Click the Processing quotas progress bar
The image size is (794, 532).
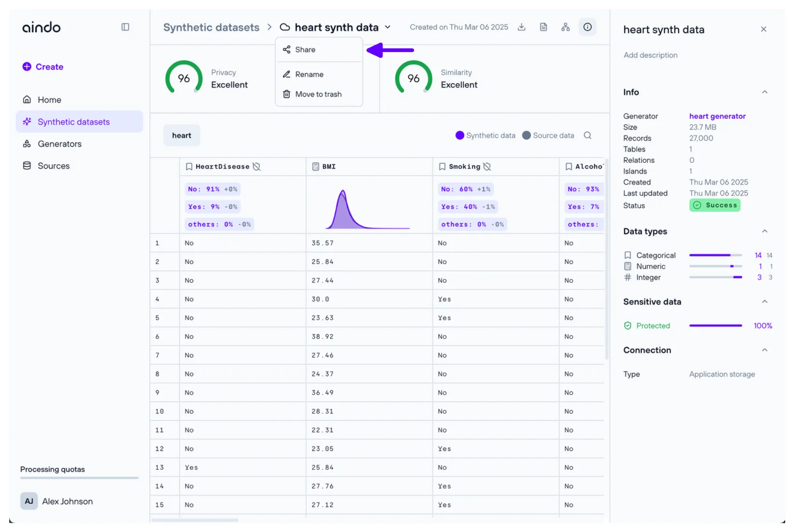coord(79,478)
